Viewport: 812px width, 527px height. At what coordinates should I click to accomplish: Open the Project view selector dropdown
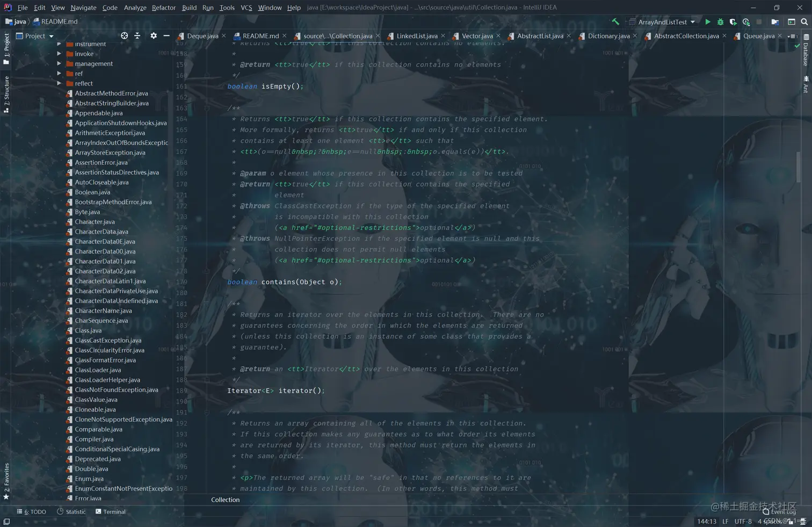[35, 35]
